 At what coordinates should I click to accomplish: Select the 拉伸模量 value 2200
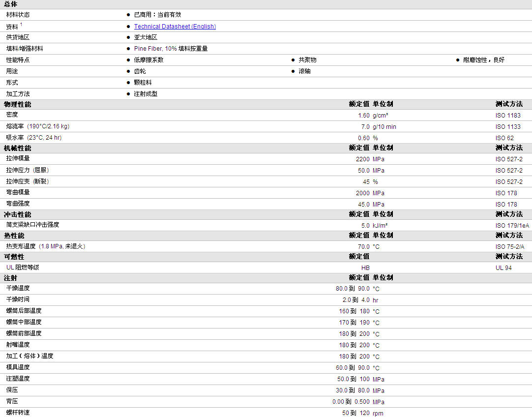363,159
